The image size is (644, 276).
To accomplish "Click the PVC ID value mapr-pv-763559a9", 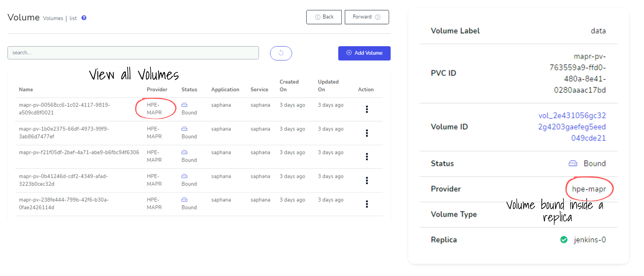I will [x=577, y=73].
